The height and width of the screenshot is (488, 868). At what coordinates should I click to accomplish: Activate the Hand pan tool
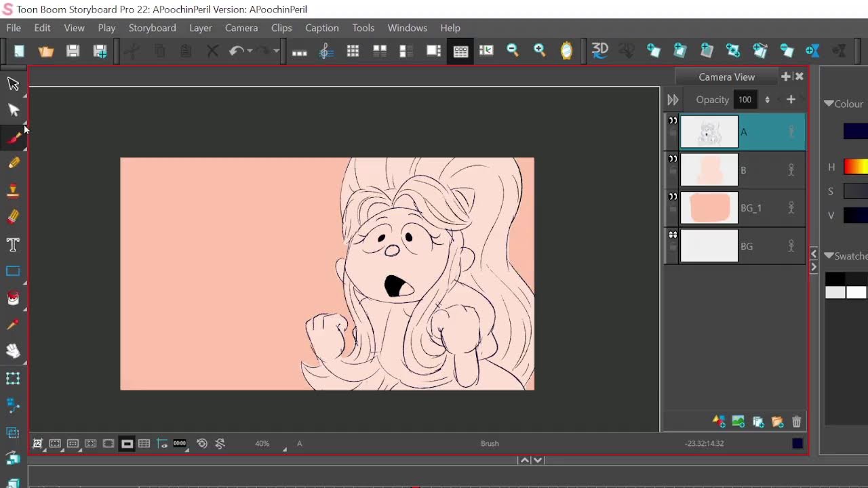point(14,351)
